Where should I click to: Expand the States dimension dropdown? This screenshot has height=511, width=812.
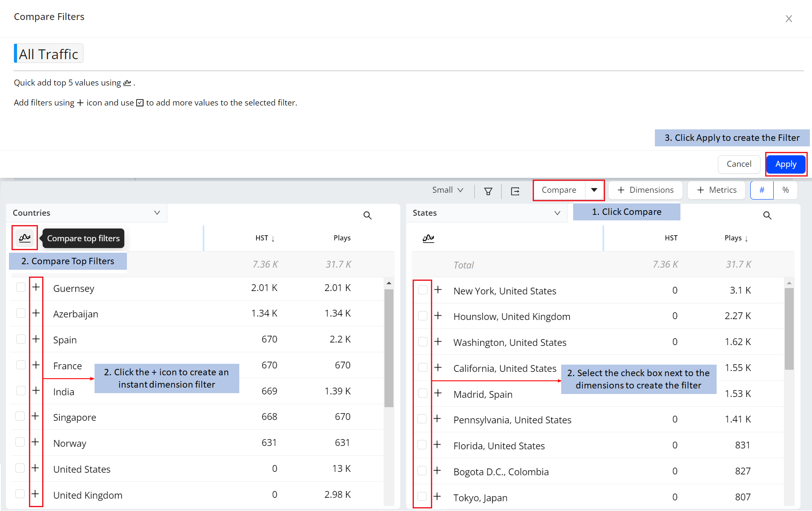click(x=557, y=213)
